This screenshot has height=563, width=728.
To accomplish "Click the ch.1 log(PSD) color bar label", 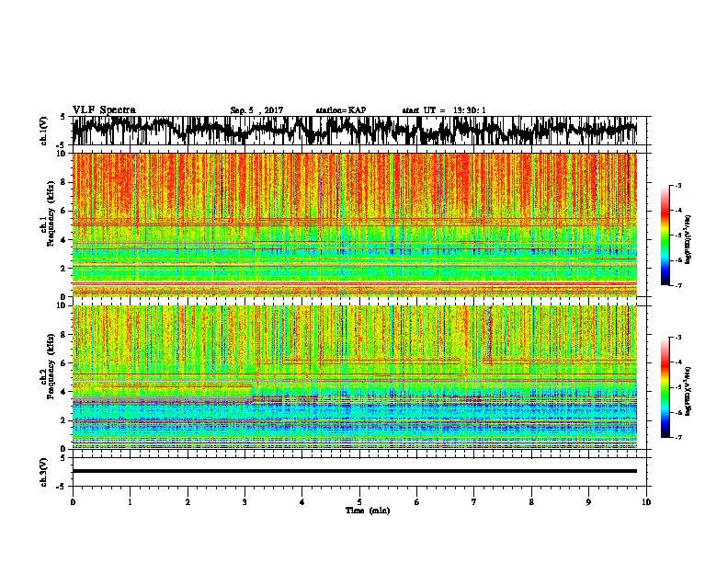I will [688, 240].
